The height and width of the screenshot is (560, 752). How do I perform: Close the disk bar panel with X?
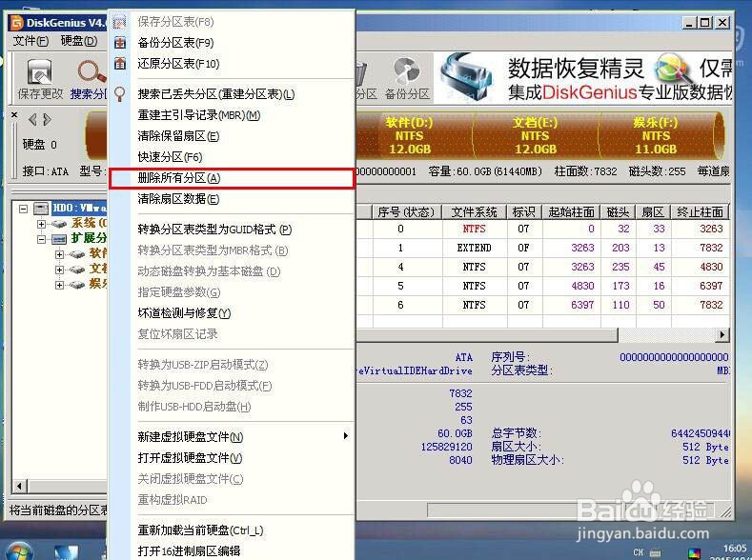(14, 115)
